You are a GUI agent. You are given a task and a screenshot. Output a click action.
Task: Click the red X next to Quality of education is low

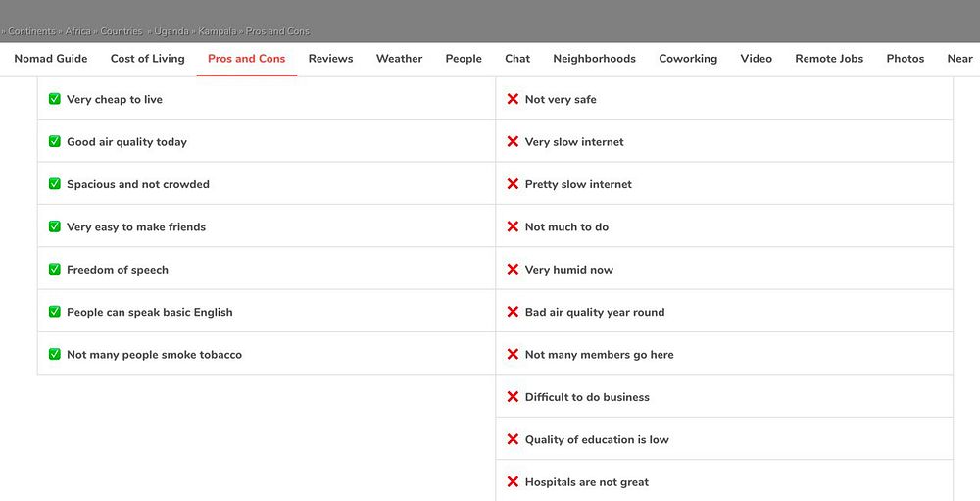pyautogui.click(x=513, y=439)
